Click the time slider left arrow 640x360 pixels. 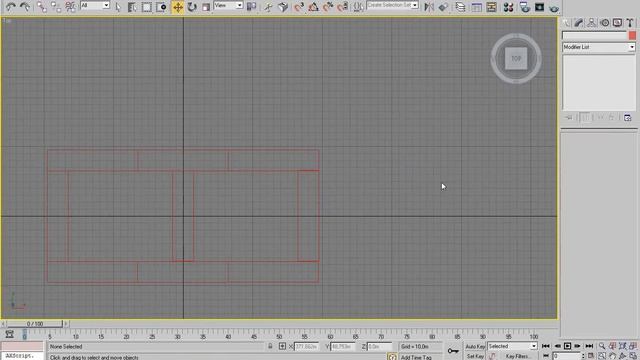3,324
